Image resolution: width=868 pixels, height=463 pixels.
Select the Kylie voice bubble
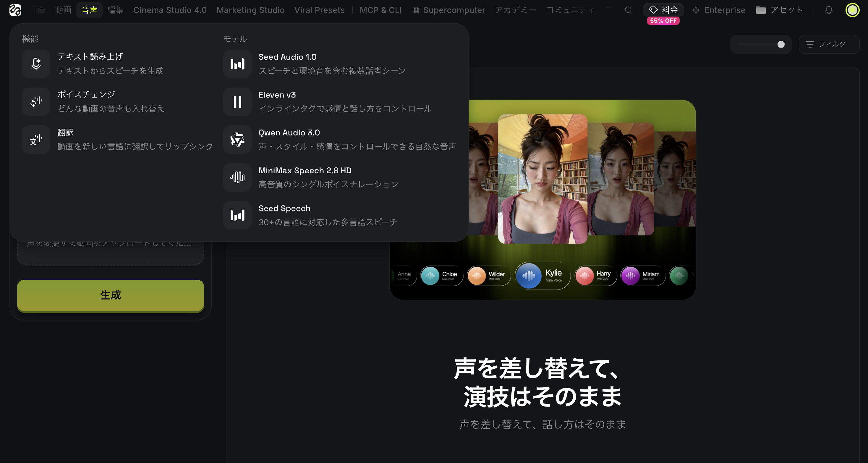pyautogui.click(x=542, y=276)
